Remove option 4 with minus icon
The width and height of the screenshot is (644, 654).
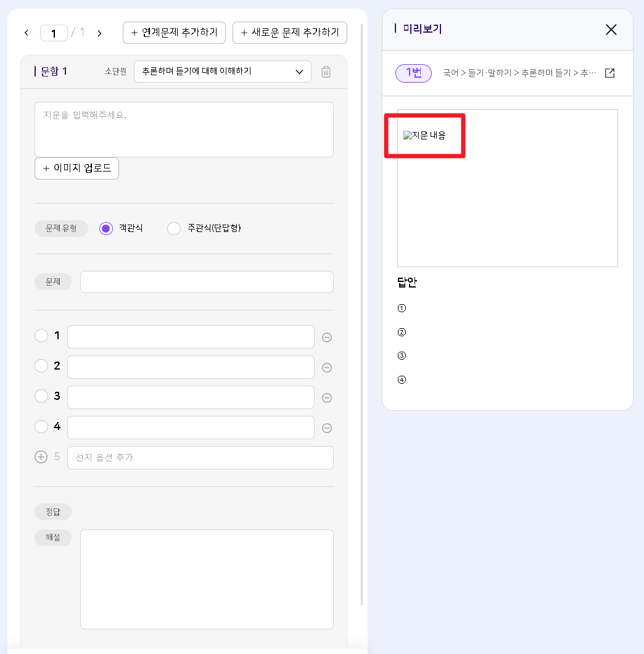click(x=327, y=428)
